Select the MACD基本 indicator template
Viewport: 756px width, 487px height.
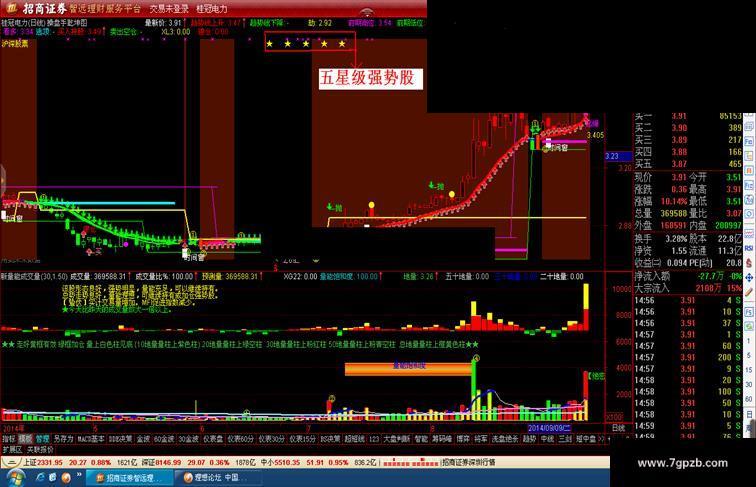click(91, 439)
